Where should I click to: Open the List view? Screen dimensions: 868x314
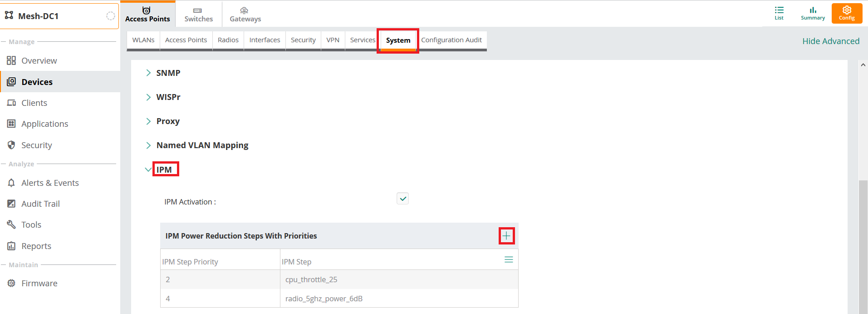(779, 13)
